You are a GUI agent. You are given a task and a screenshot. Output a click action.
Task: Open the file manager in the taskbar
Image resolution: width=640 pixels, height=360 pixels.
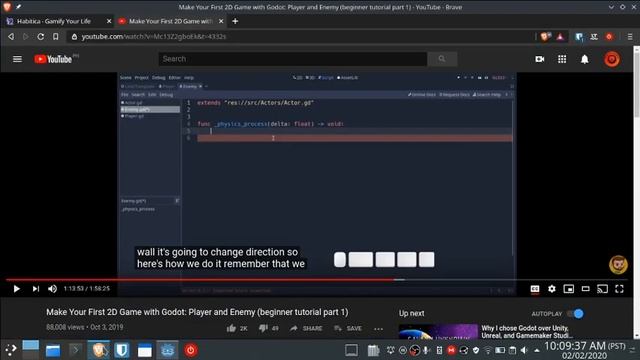pos(53,350)
